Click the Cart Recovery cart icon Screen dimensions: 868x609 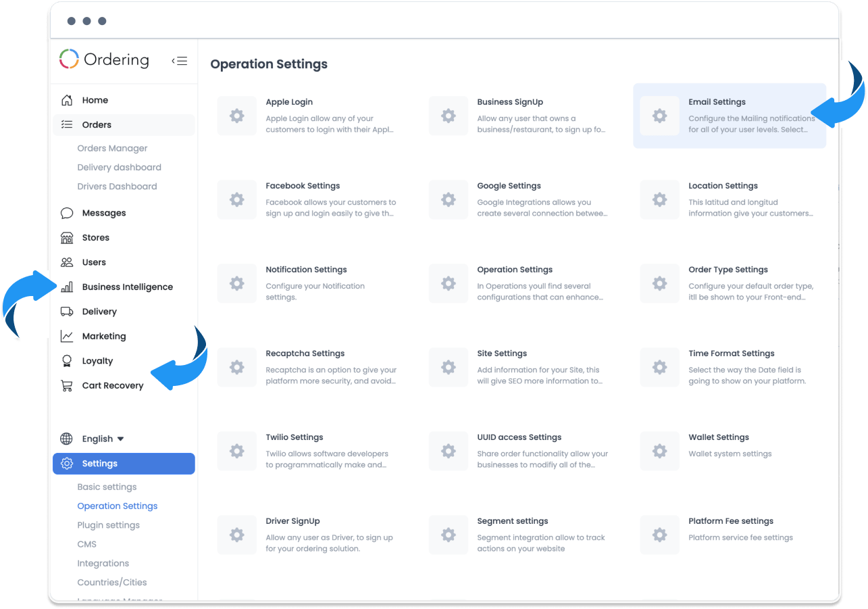(67, 385)
